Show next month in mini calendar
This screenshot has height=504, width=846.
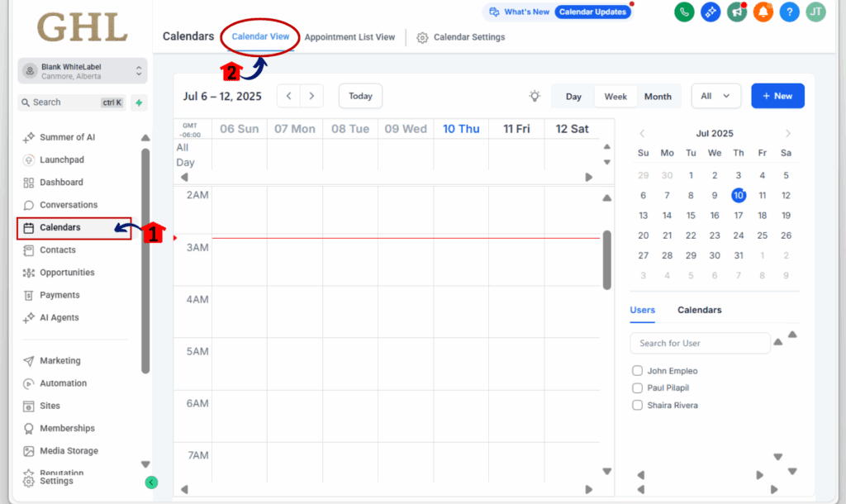coord(787,133)
